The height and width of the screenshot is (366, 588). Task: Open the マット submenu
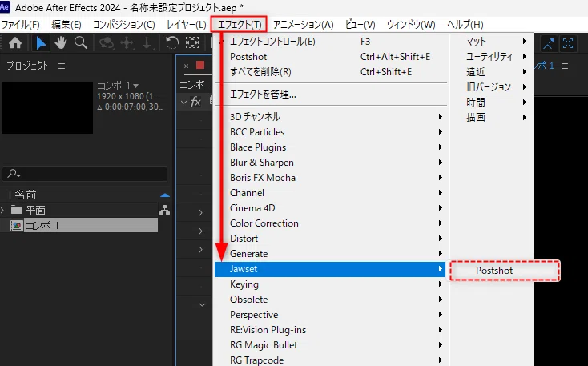click(492, 42)
